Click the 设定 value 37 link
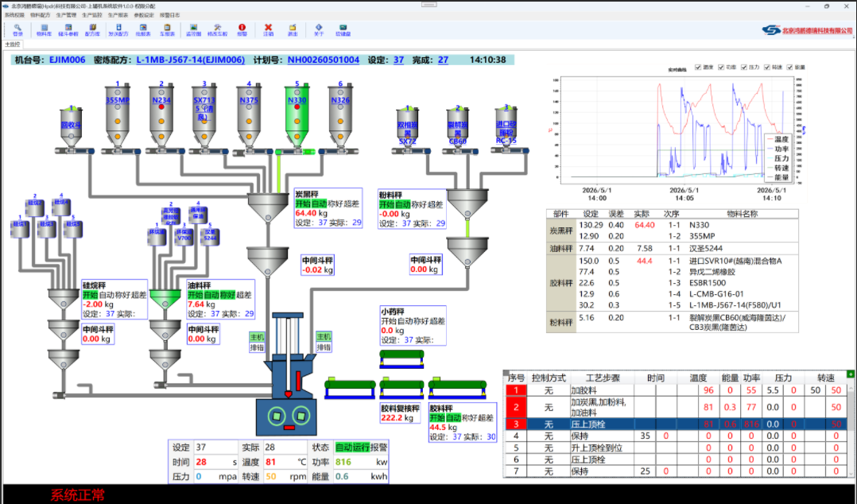The width and height of the screenshot is (857, 504). coord(399,60)
